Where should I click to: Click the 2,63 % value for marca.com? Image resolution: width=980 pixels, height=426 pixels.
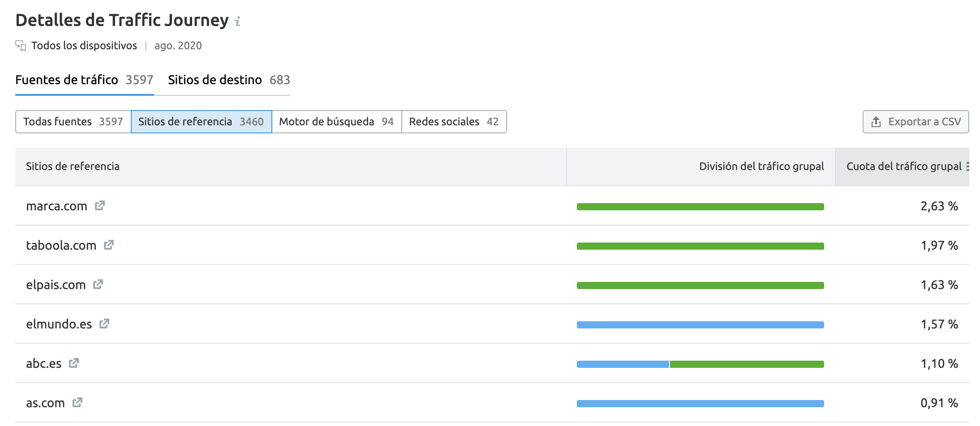point(939,206)
